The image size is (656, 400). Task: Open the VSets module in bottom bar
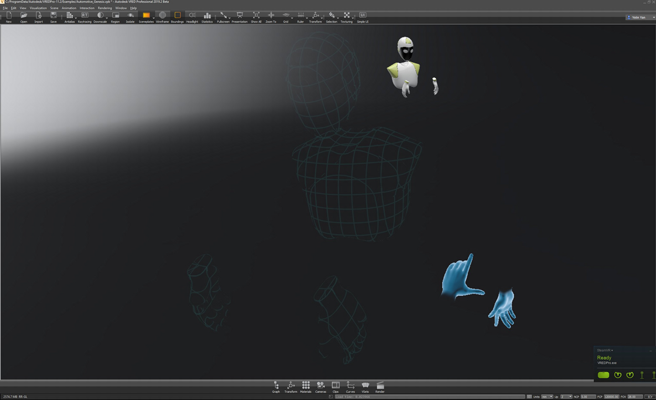tap(365, 387)
